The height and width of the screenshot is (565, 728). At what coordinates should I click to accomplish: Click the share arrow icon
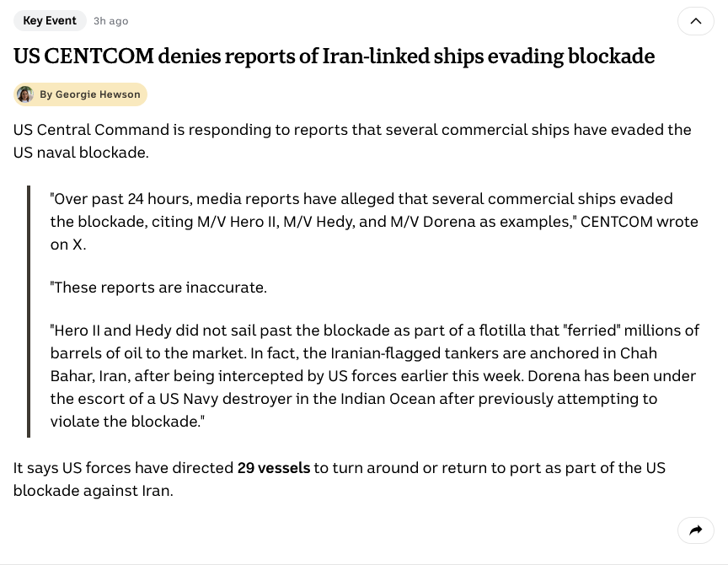(x=695, y=530)
